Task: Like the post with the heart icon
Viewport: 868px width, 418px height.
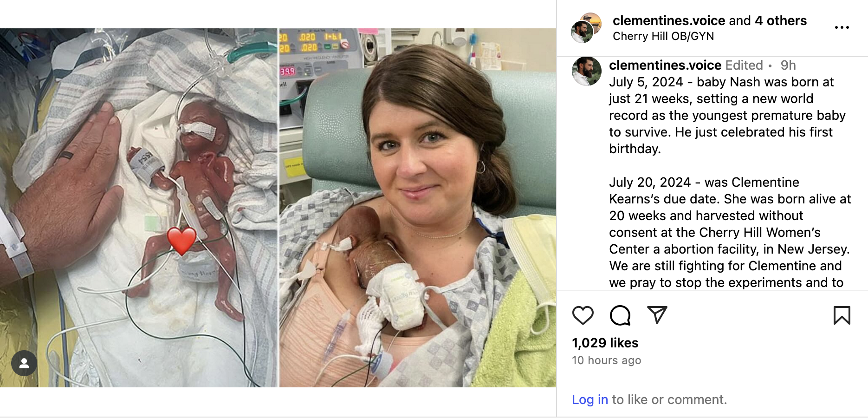Action: point(583,315)
